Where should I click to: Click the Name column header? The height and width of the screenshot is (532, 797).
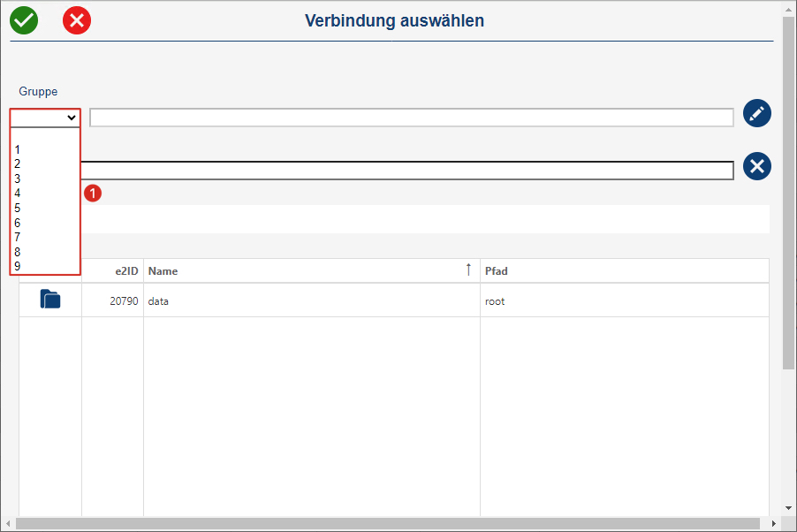coord(163,271)
